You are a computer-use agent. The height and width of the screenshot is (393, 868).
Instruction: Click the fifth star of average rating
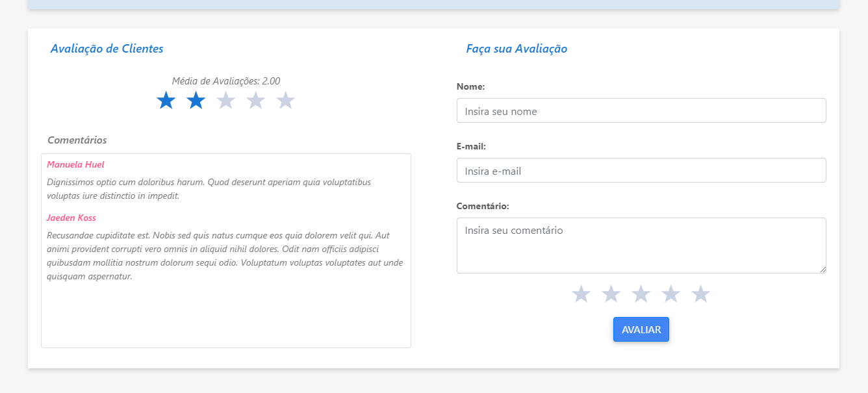click(x=286, y=101)
